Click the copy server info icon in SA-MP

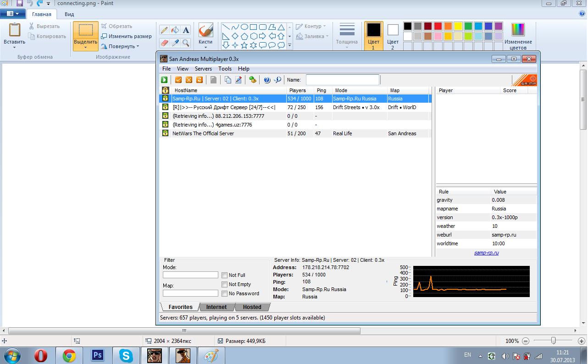[228, 80]
